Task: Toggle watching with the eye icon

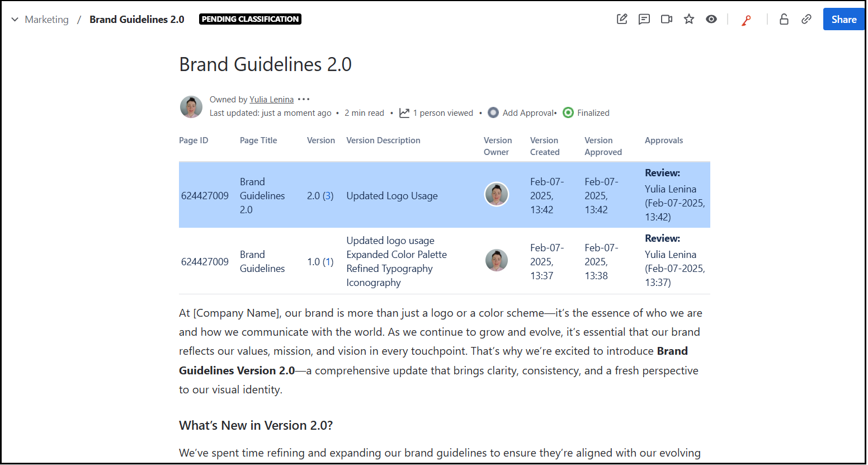Action: pos(711,18)
